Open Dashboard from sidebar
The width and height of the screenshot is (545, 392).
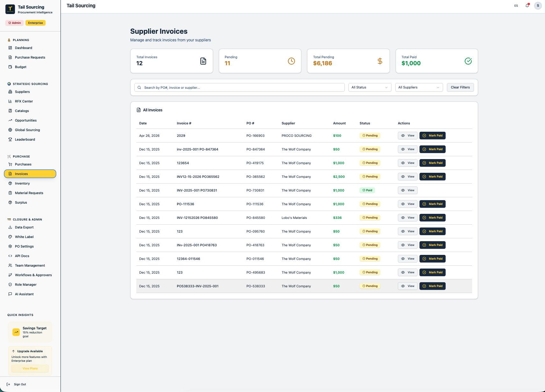coord(30,48)
